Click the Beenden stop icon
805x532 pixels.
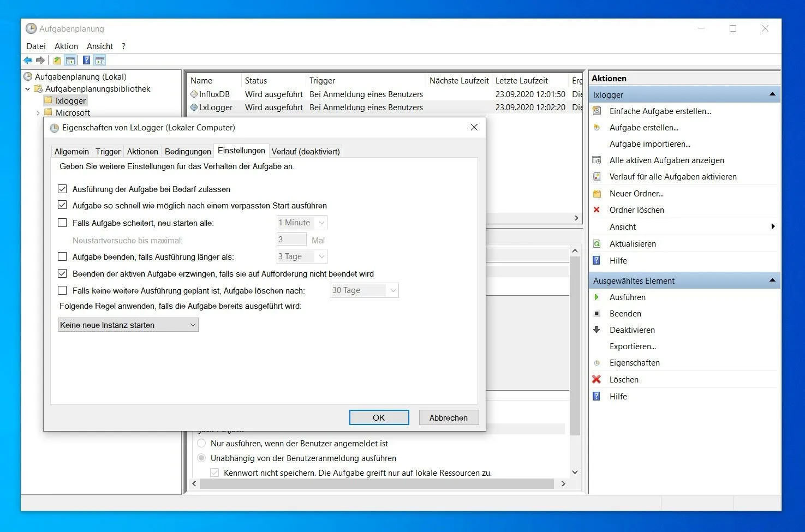(597, 314)
